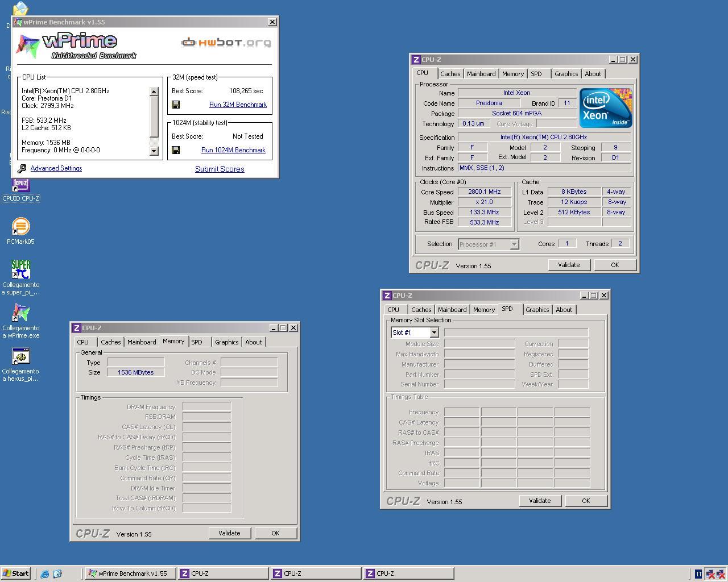Expand the Slot #1 memory slot dropdown
Viewport: 728px width, 582px height.
pos(434,332)
